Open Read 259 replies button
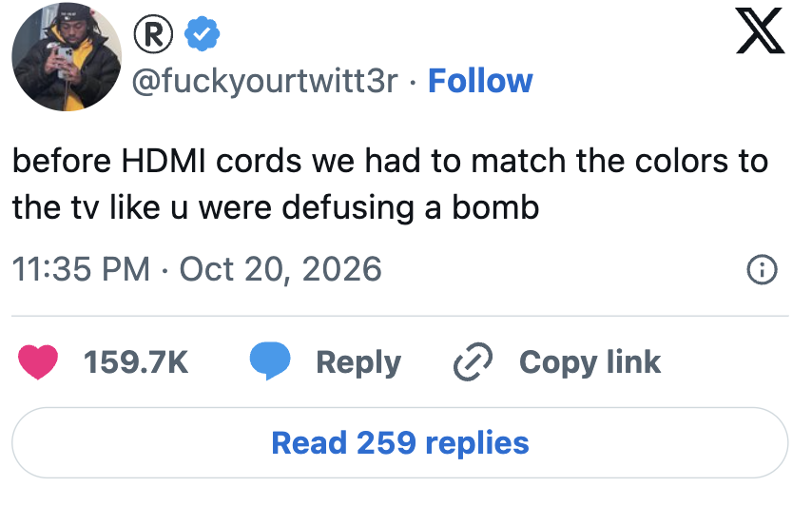This screenshot has width=812, height=506. pos(399,443)
